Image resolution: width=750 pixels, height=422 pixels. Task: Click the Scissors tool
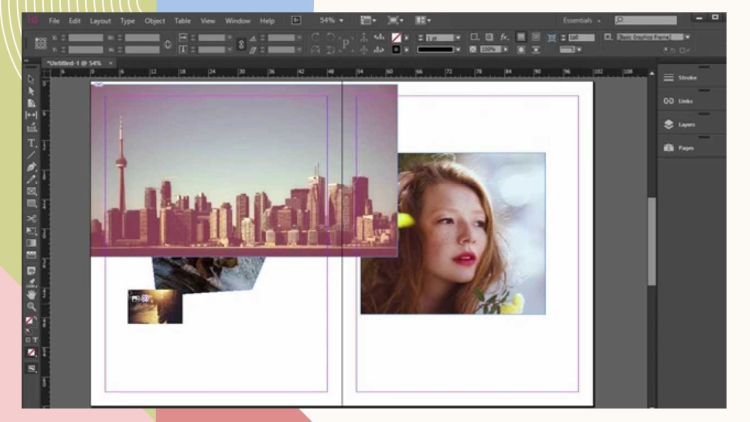click(31, 218)
